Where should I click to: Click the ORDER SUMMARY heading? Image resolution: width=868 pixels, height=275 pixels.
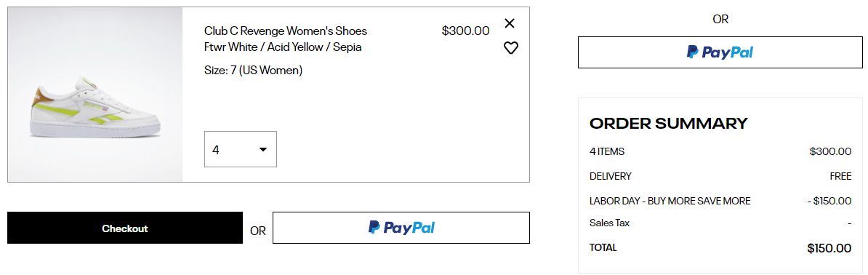669,123
